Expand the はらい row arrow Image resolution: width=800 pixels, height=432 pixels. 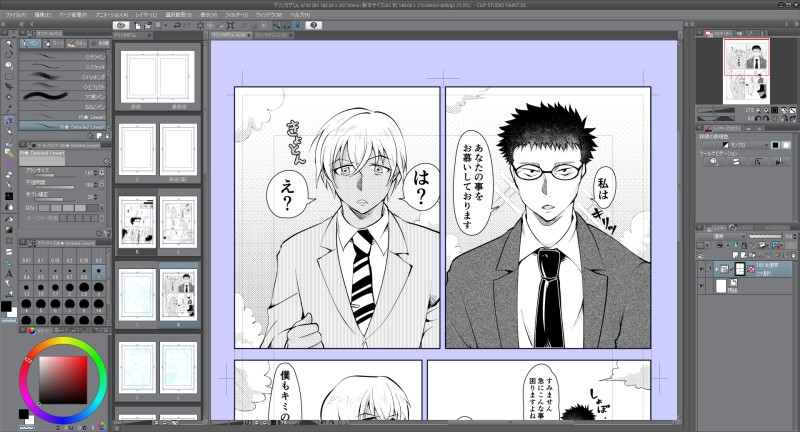click(x=101, y=208)
